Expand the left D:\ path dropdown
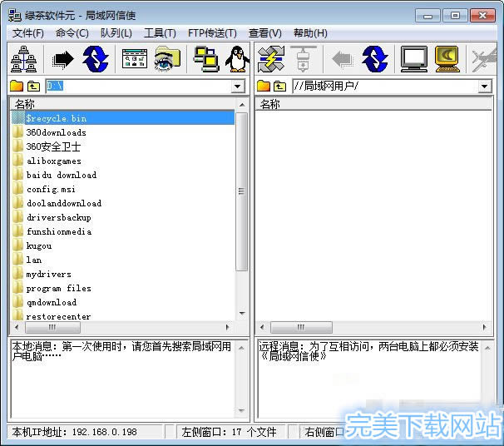 click(238, 87)
